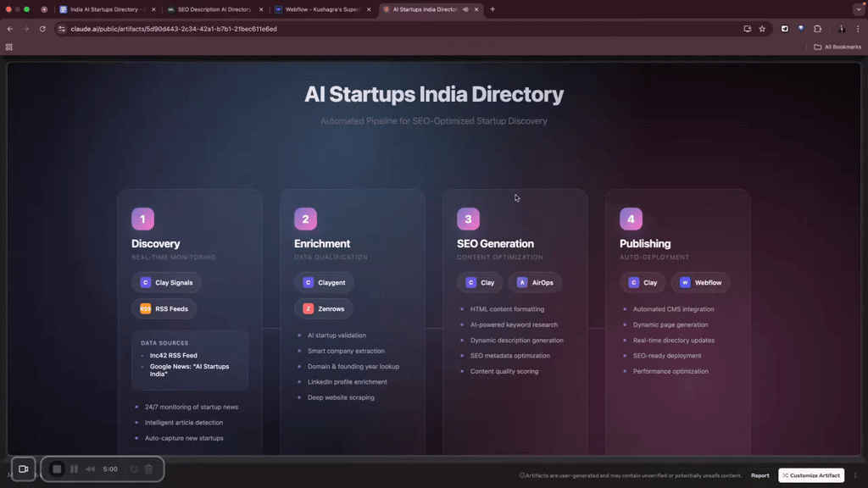Image resolution: width=868 pixels, height=488 pixels.
Task: Click the RSS Feeds orange icon
Action: click(x=146, y=309)
